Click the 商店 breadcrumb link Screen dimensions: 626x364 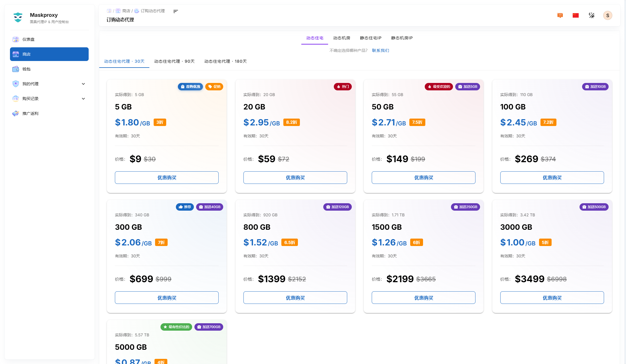(126, 11)
